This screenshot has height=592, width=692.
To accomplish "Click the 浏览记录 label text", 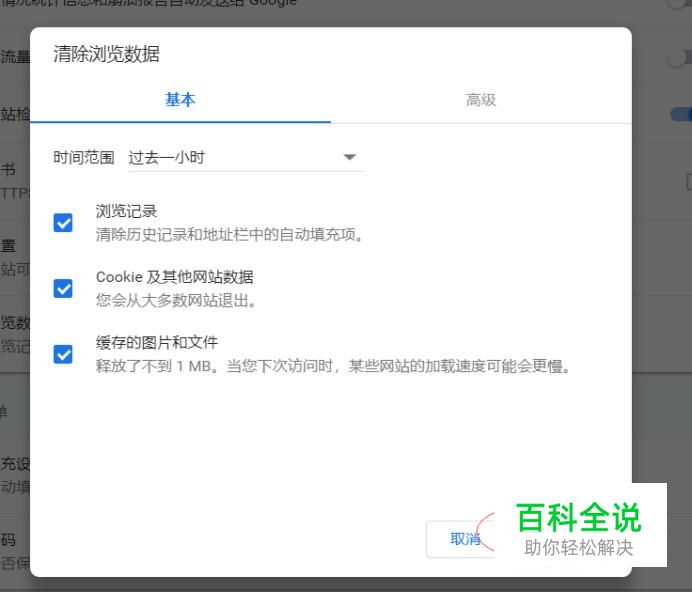I will coord(127,211).
